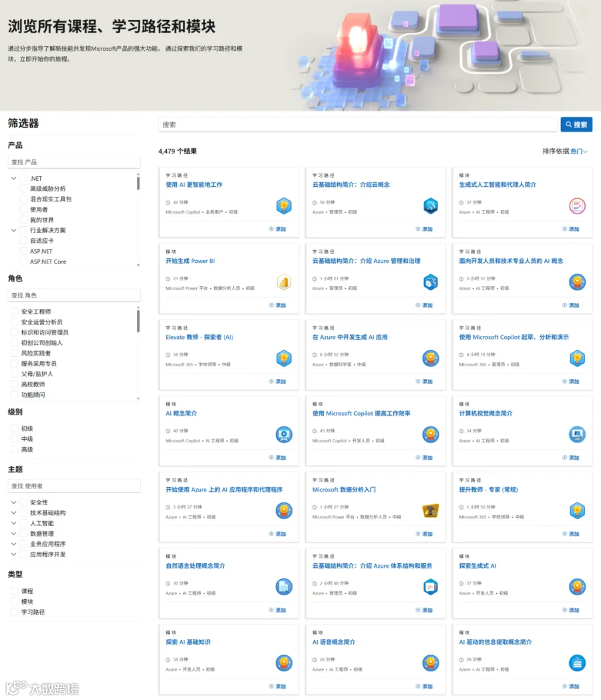Tick the 高校教师 role checkbox
The height and width of the screenshot is (700, 601).
point(14,384)
